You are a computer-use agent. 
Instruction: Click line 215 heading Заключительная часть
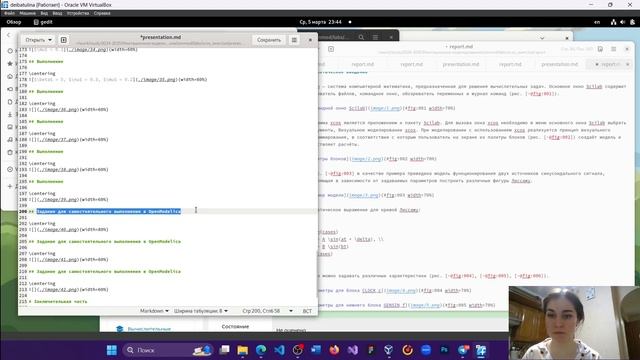pos(58,302)
